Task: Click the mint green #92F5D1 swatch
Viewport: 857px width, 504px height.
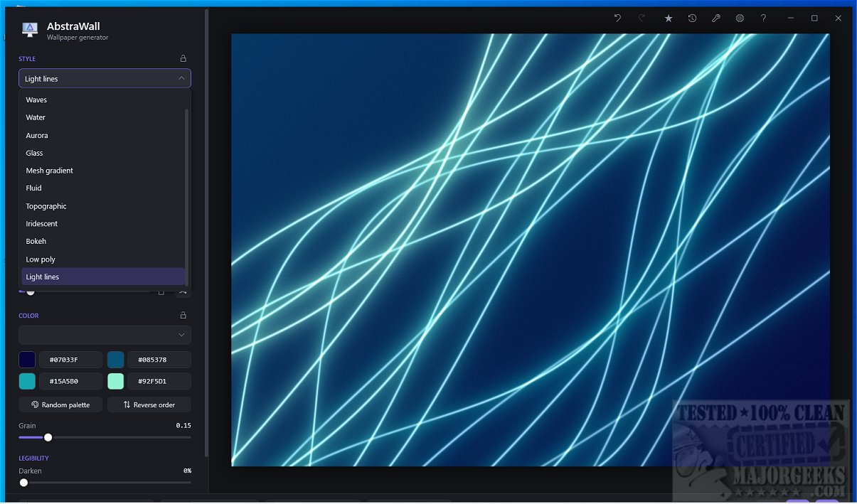Action: [x=116, y=381]
